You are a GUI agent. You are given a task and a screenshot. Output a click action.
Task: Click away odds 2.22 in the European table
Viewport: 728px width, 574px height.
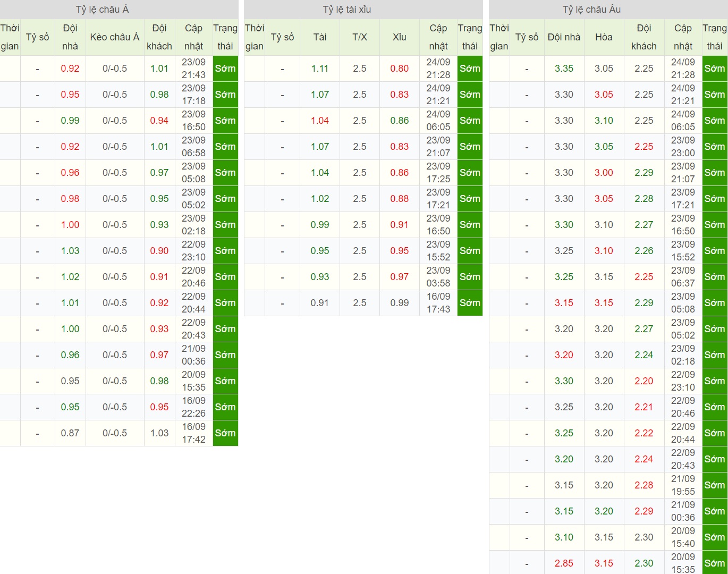(644, 433)
